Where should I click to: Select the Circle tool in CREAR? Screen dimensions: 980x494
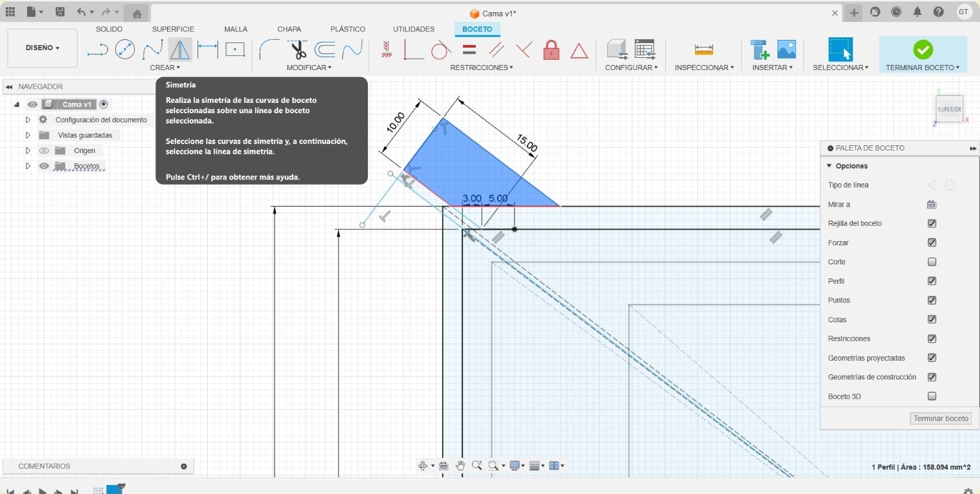(x=125, y=50)
